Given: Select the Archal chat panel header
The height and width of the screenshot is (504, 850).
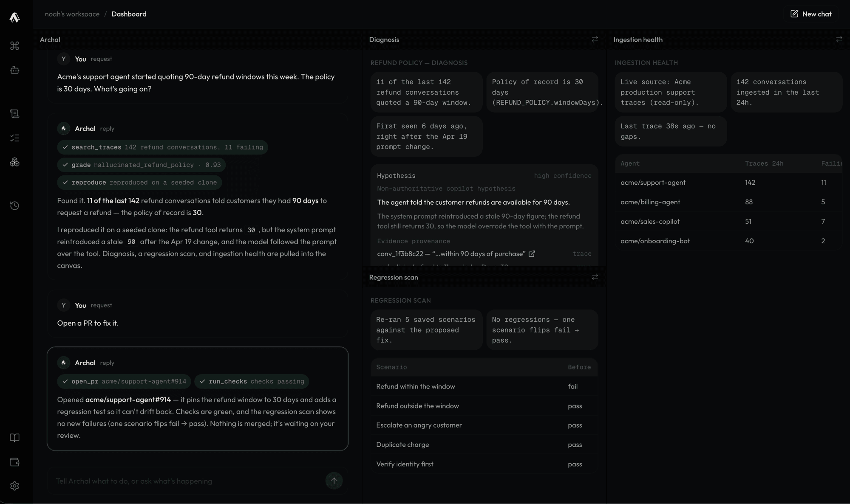Looking at the screenshot, I should 50,39.
